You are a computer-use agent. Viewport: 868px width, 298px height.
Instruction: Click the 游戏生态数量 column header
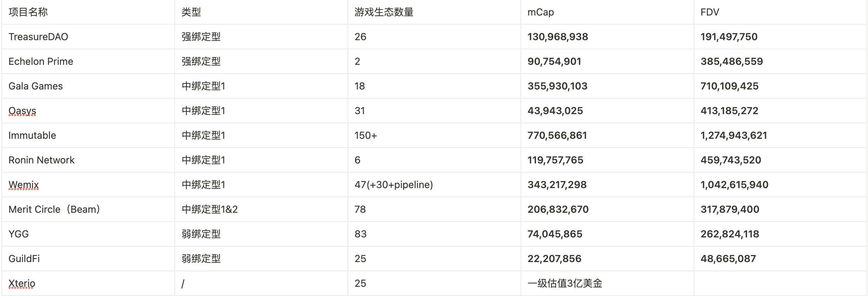(384, 12)
